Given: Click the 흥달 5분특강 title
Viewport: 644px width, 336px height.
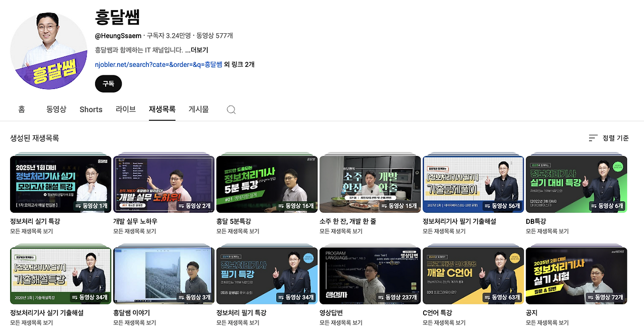Looking at the screenshot, I should [234, 221].
